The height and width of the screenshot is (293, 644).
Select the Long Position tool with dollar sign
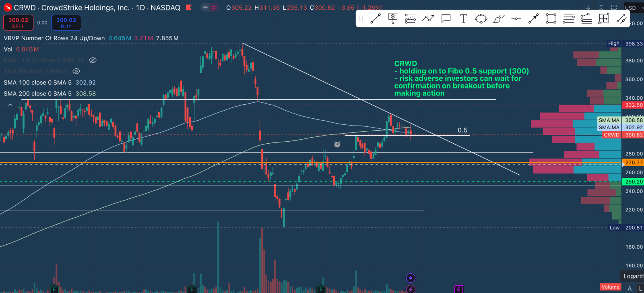(x=393, y=19)
